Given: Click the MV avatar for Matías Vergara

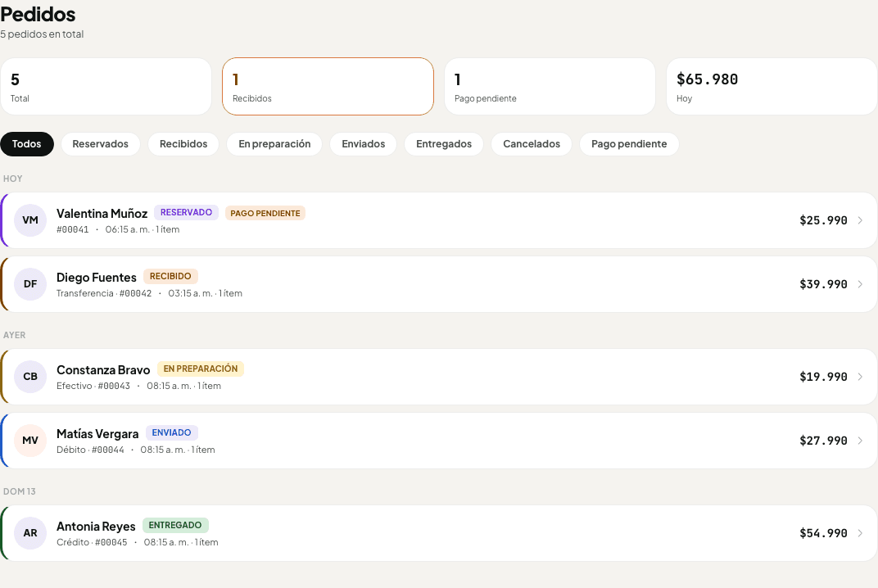Looking at the screenshot, I should [30, 440].
